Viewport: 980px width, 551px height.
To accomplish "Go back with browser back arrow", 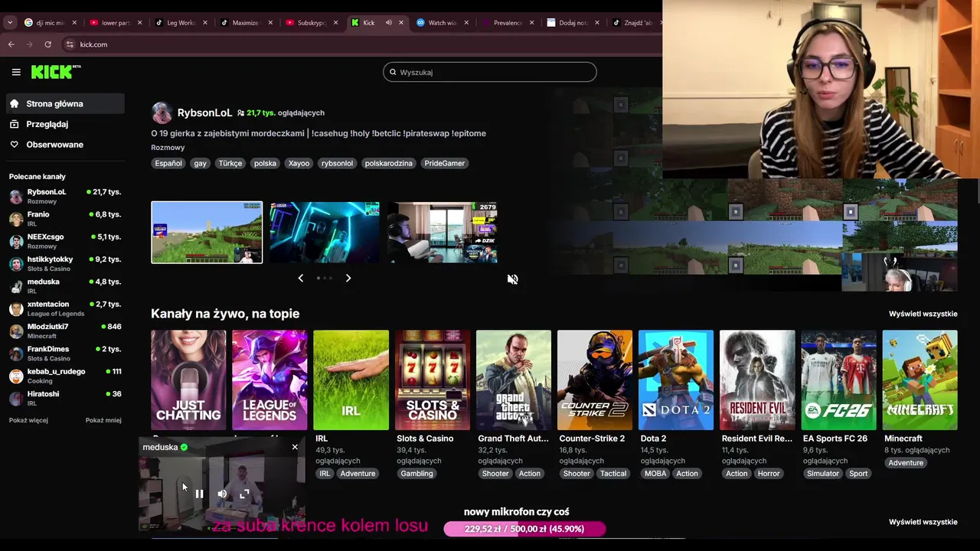I will 11,44.
